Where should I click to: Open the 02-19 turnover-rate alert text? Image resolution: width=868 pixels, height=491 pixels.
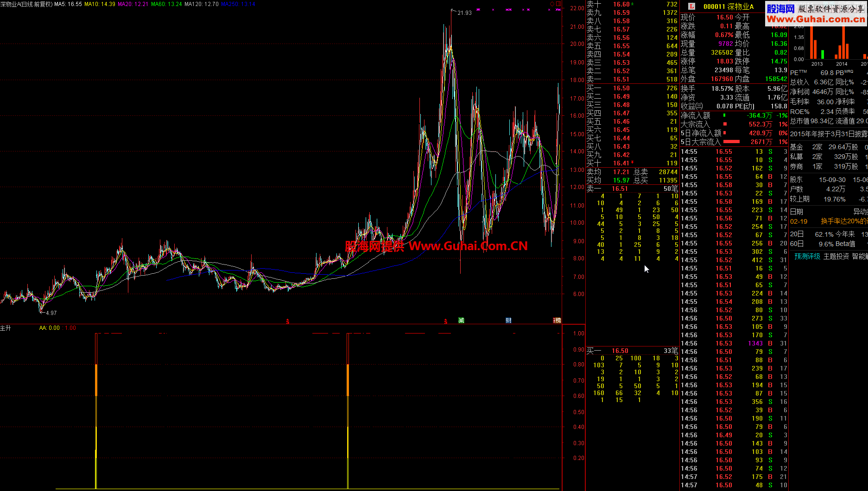point(844,221)
